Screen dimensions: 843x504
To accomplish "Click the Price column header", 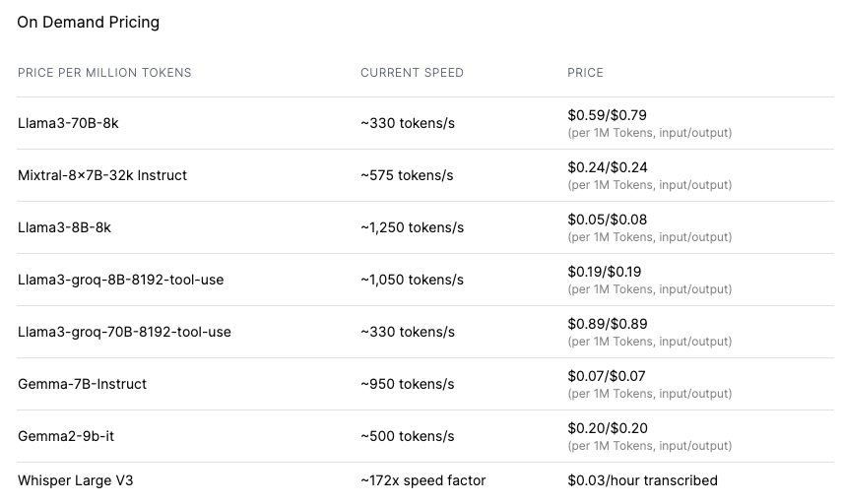I will pyautogui.click(x=585, y=73).
